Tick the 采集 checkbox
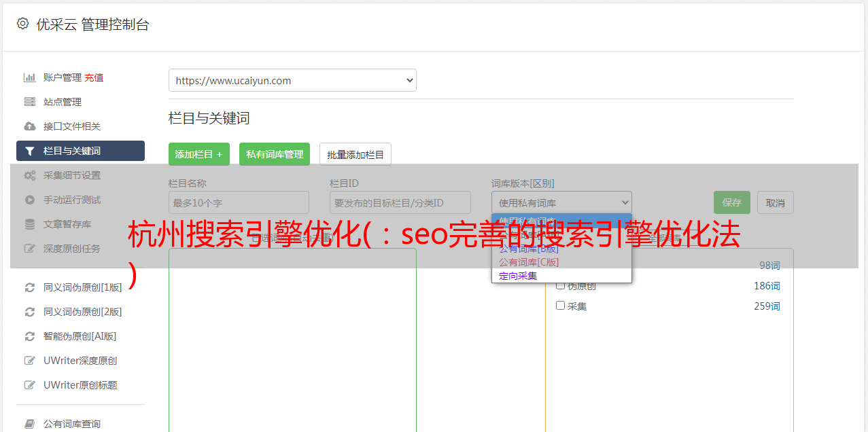The image size is (868, 432). tap(561, 306)
